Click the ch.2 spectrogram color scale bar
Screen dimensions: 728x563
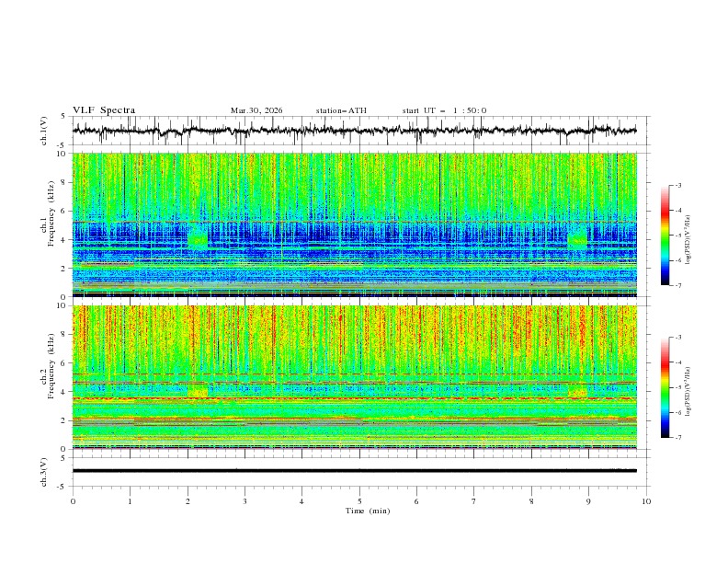pos(665,387)
